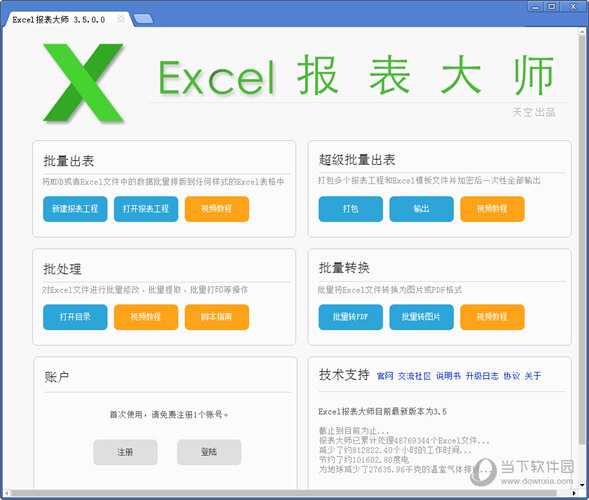
Task: Click the 批量转换 description text
Action: pos(390,290)
